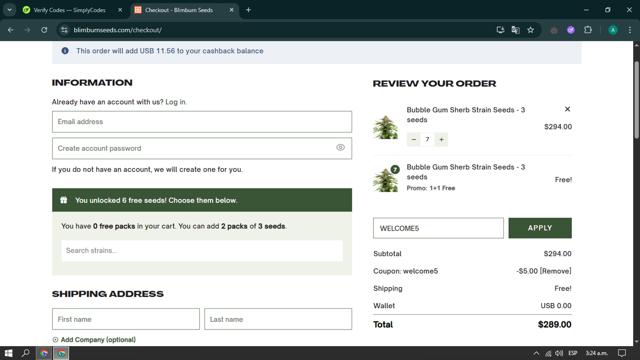
Task: Open the volume tray icon
Action: 559,353
